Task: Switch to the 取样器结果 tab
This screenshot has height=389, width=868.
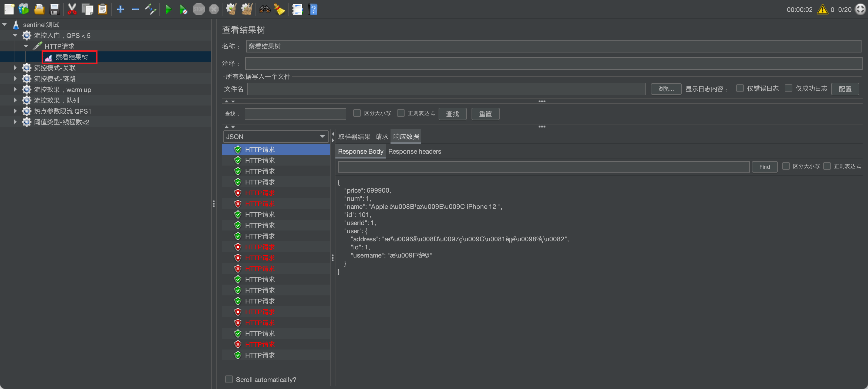Action: (x=354, y=137)
